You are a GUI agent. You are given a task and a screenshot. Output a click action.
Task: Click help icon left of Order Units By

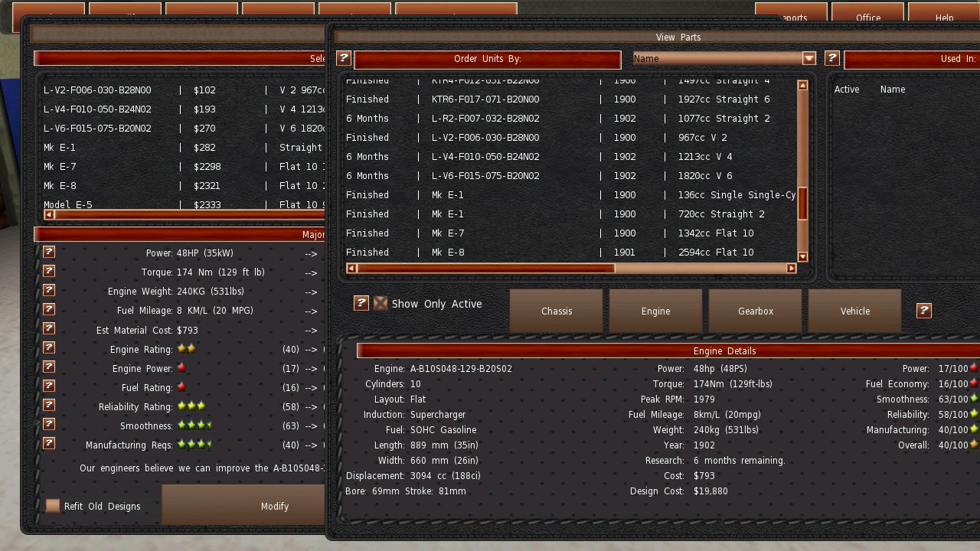click(344, 58)
